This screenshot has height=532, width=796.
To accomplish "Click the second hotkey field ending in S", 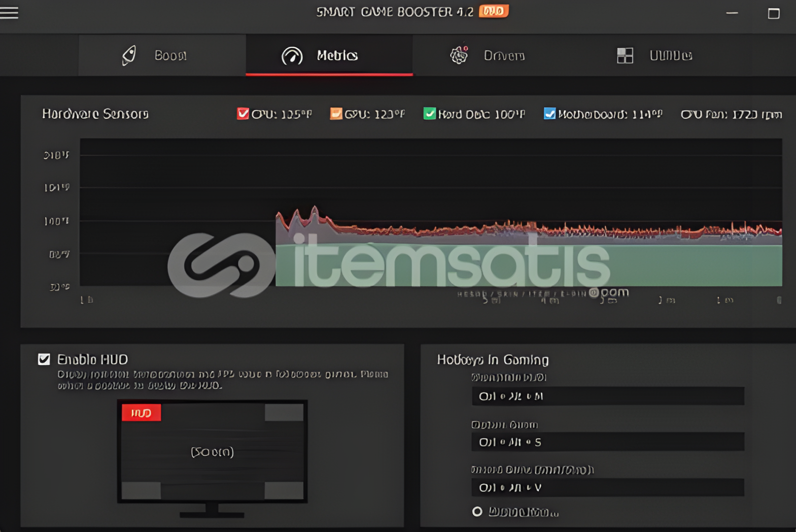I will (x=608, y=442).
